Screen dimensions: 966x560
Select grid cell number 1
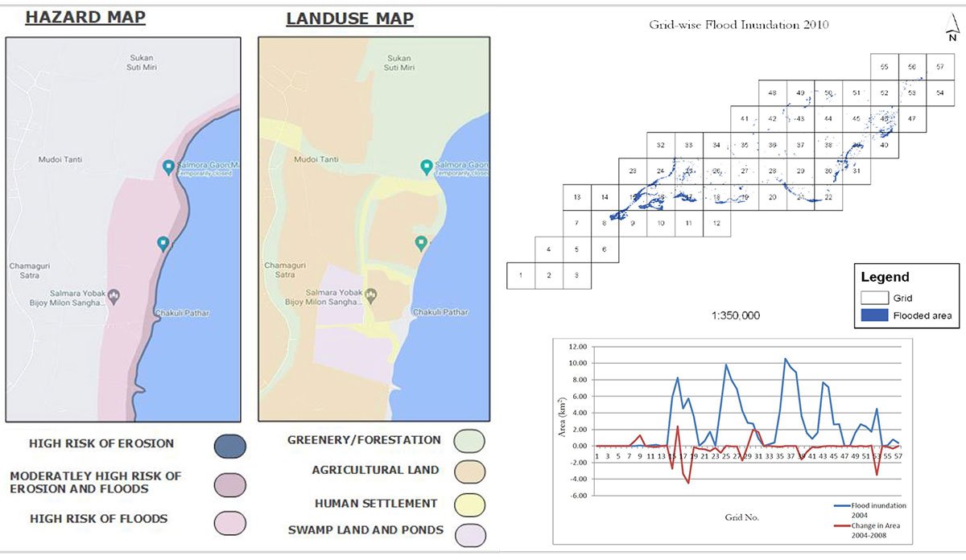[x=521, y=276]
